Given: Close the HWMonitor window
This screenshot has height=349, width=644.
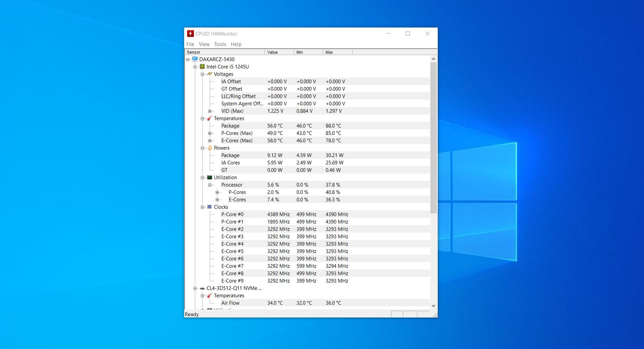Looking at the screenshot, I should [428, 34].
